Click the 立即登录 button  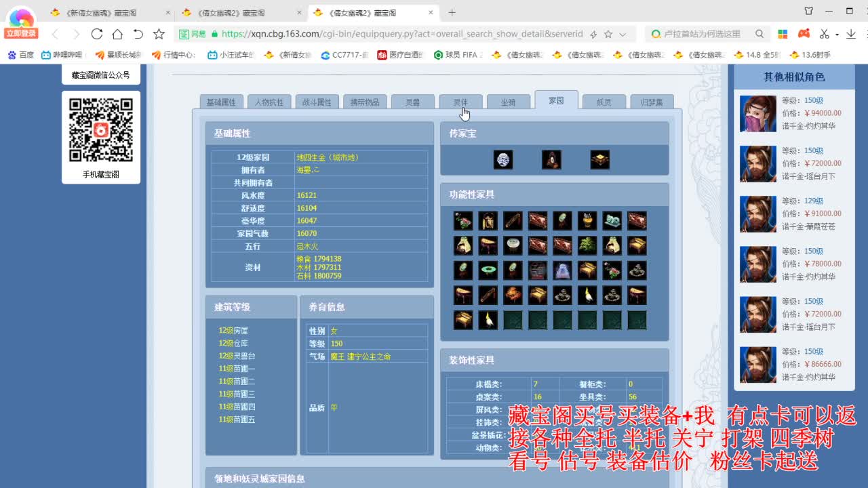(20, 32)
